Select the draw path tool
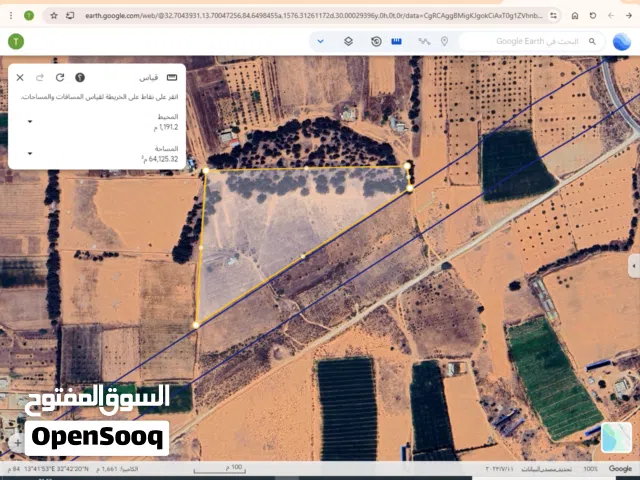Image resolution: width=640 pixels, height=480 pixels. pyautogui.click(x=424, y=41)
